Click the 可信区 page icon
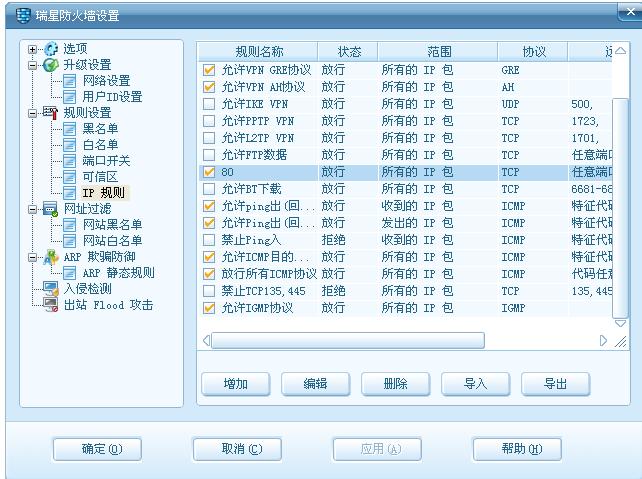The width and height of the screenshot is (642, 479). (x=70, y=177)
